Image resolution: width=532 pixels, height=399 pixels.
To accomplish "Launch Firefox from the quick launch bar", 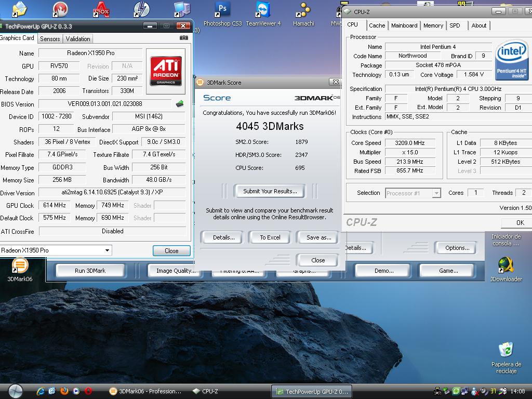I will (x=64, y=391).
